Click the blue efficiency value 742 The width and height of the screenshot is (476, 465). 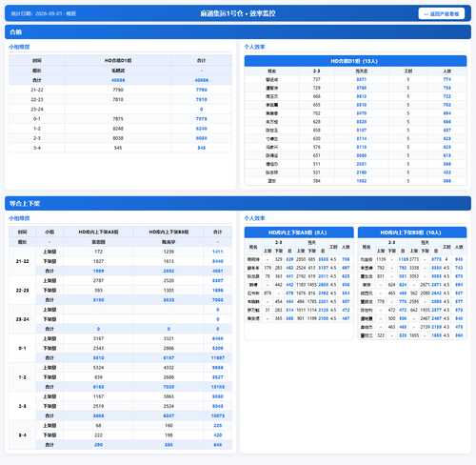click(x=459, y=268)
